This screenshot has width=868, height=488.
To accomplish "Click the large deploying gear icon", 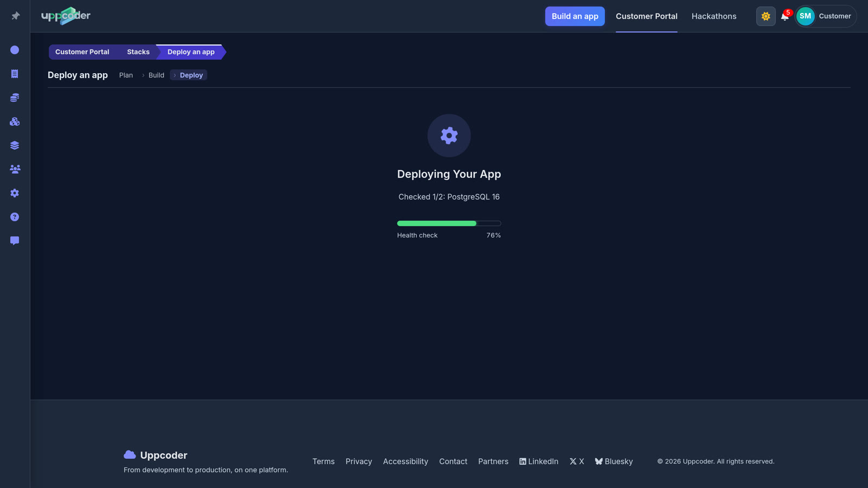I will point(449,136).
